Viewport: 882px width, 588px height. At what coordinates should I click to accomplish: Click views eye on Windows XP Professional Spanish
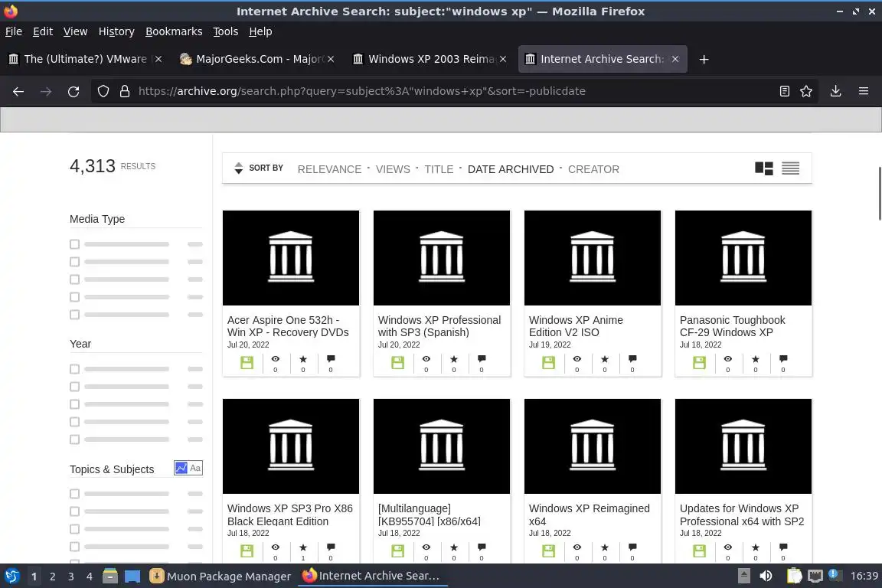tap(426, 359)
